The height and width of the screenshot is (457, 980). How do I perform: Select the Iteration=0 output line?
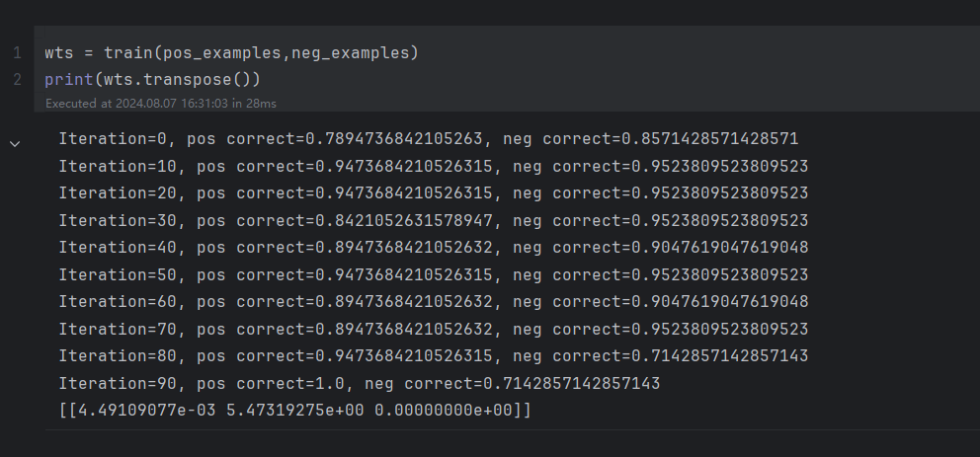click(429, 138)
